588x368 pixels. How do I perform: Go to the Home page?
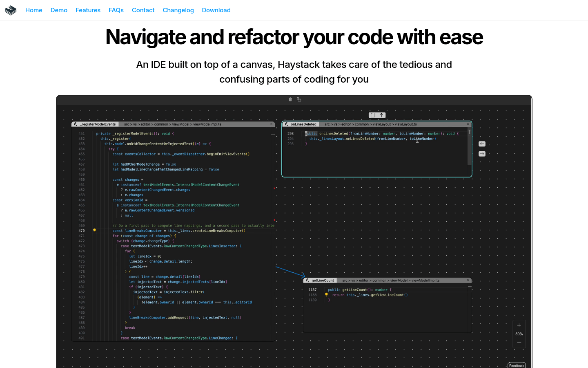coord(34,10)
